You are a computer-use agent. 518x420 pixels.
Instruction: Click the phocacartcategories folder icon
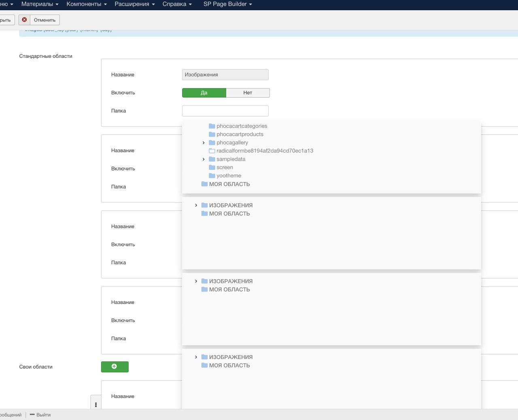[x=212, y=126]
